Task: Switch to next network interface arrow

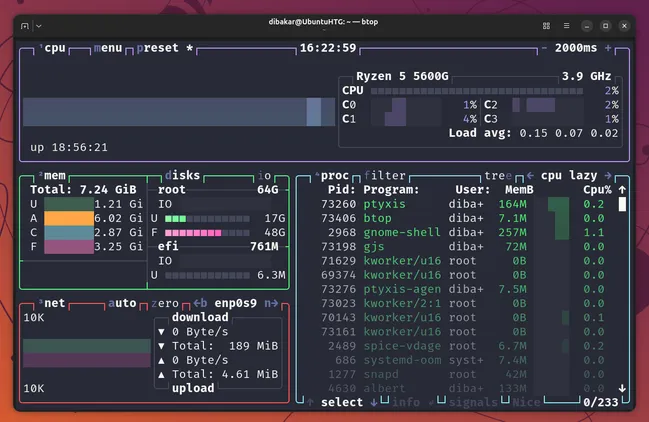Action: click(271, 303)
